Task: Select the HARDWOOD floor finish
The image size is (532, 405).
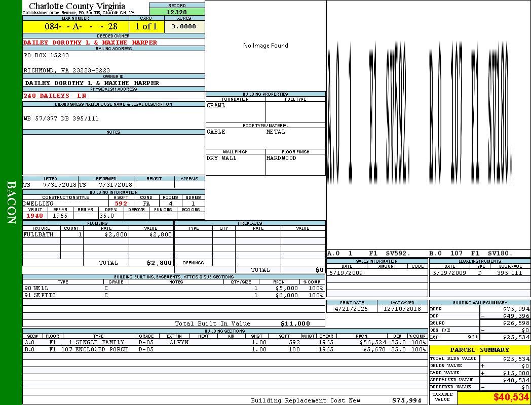Action: click(281, 158)
